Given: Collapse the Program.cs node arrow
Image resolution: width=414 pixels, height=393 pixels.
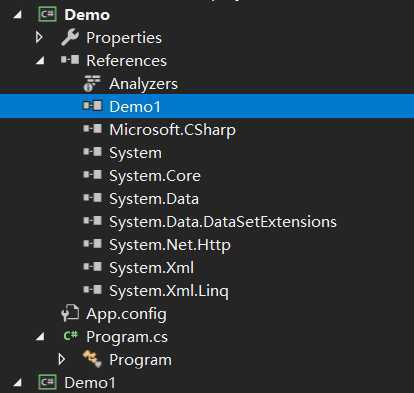Looking at the screenshot, I should [x=40, y=337].
